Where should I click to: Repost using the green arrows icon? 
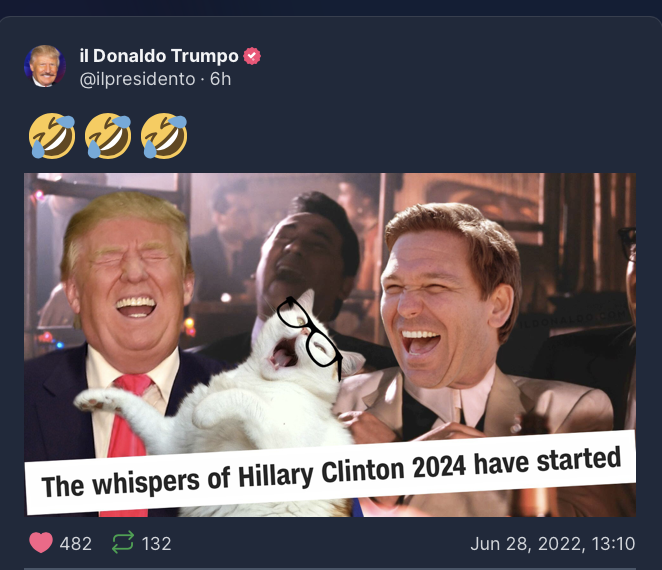123,542
